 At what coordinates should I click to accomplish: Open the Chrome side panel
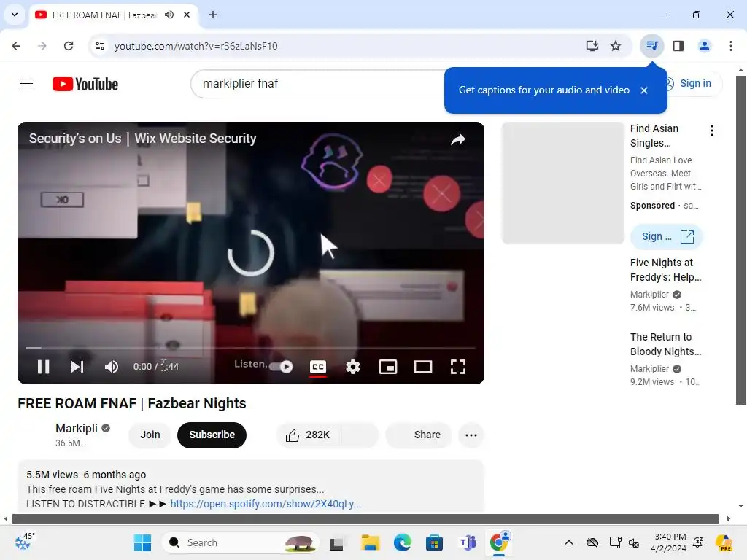click(678, 46)
